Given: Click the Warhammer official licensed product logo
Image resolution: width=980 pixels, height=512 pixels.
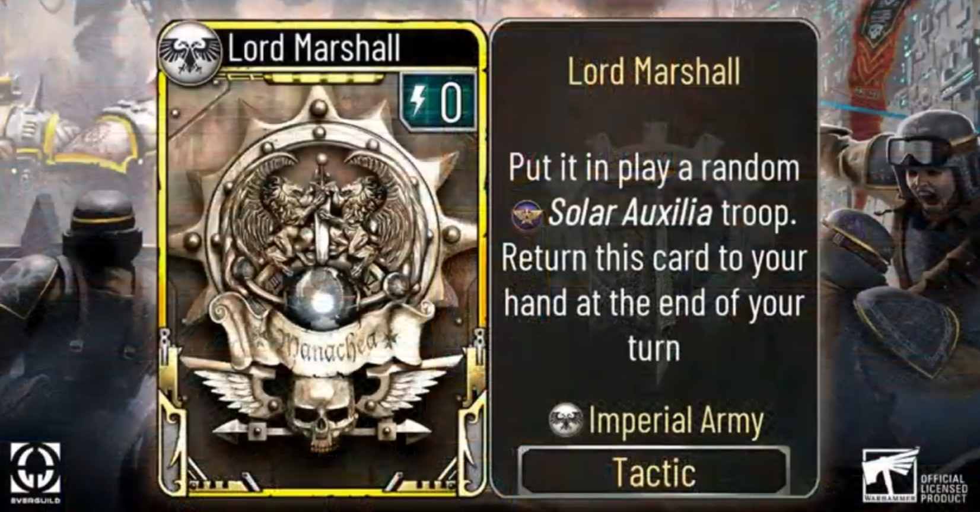Looking at the screenshot, I should click(x=914, y=475).
